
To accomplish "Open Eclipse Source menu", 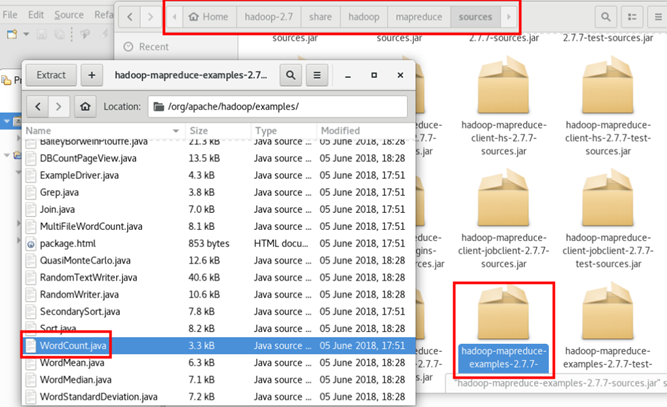I will [x=69, y=15].
